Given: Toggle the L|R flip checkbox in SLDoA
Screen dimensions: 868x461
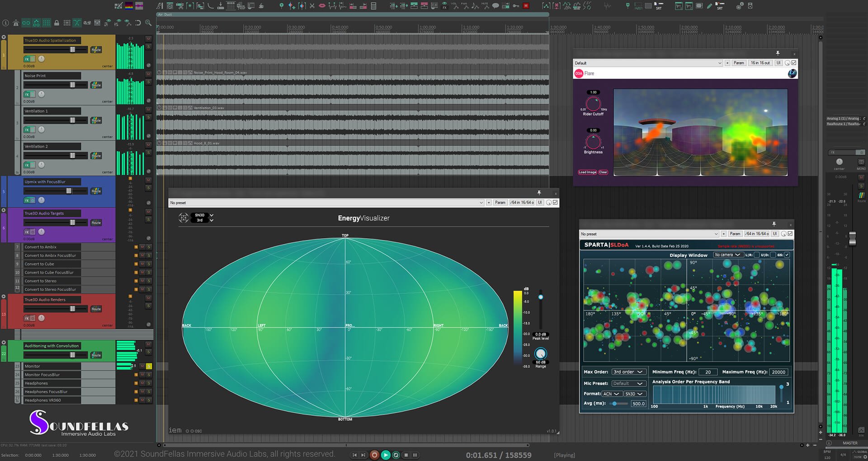Looking at the screenshot, I should pyautogui.click(x=756, y=255).
